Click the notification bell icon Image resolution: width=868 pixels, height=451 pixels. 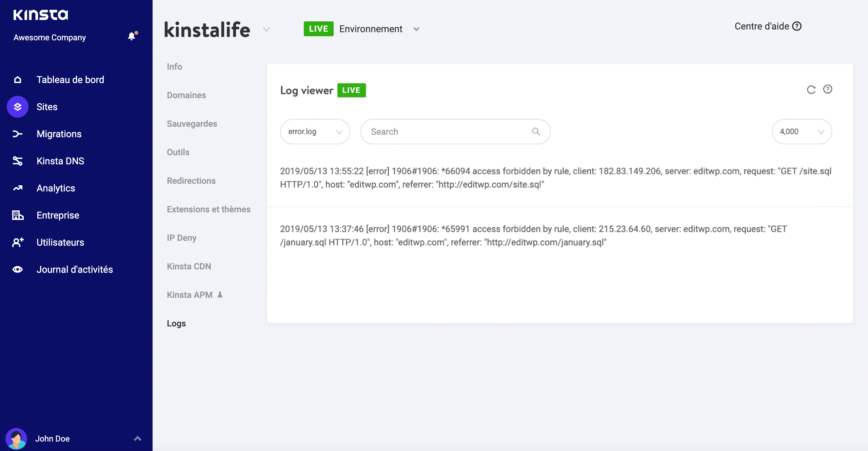point(132,36)
